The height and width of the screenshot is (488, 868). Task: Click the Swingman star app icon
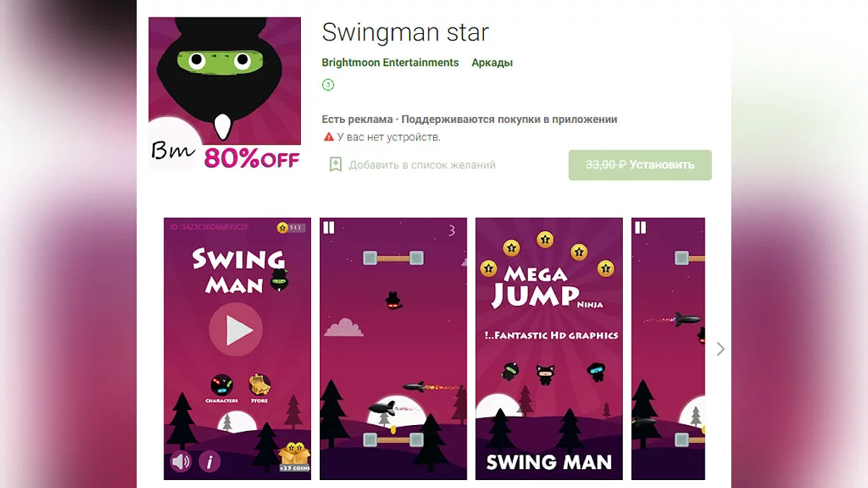click(224, 93)
